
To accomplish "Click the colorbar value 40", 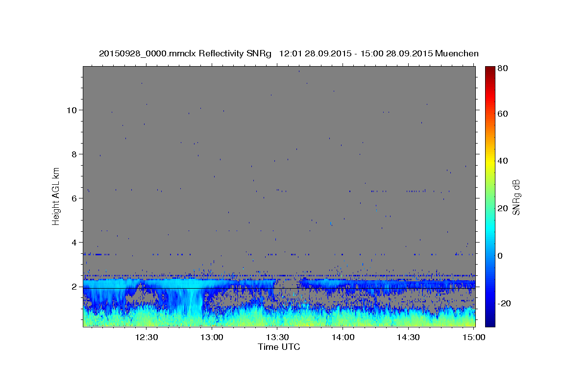I will [504, 161].
